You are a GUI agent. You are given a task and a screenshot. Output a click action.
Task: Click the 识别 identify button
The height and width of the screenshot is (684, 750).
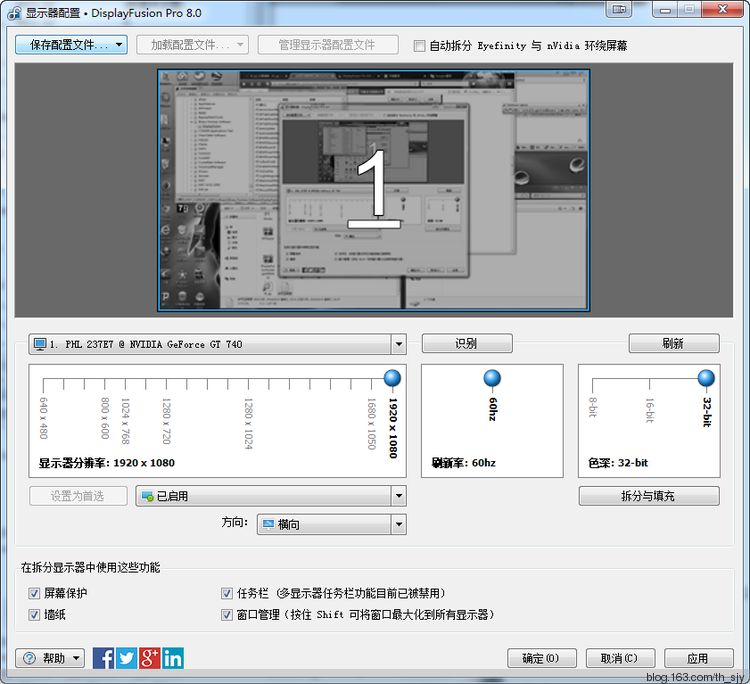[467, 343]
